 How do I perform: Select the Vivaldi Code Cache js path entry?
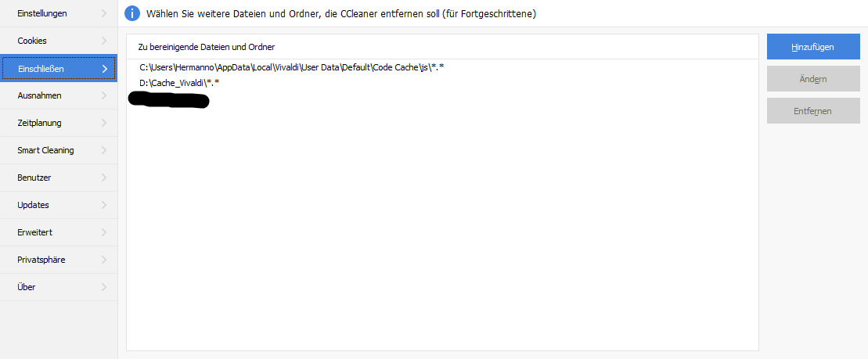[x=292, y=67]
